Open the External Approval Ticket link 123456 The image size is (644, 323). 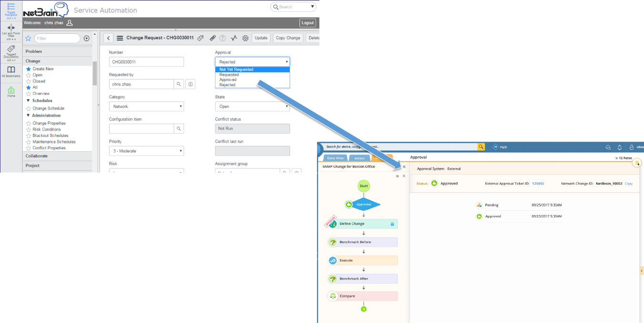click(x=538, y=183)
